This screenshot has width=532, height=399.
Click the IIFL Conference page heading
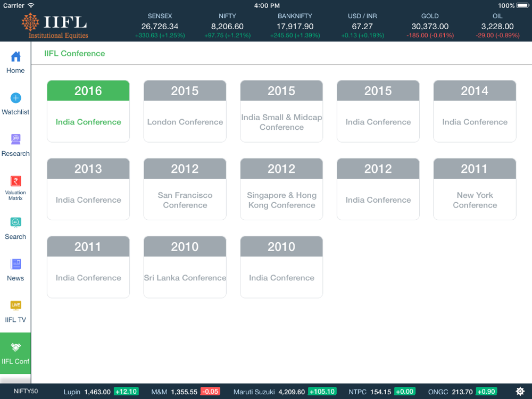[74, 53]
